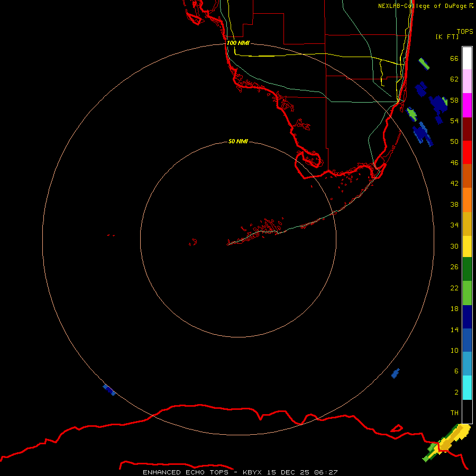Select the dark red 54 kft legend swatch

467,129
